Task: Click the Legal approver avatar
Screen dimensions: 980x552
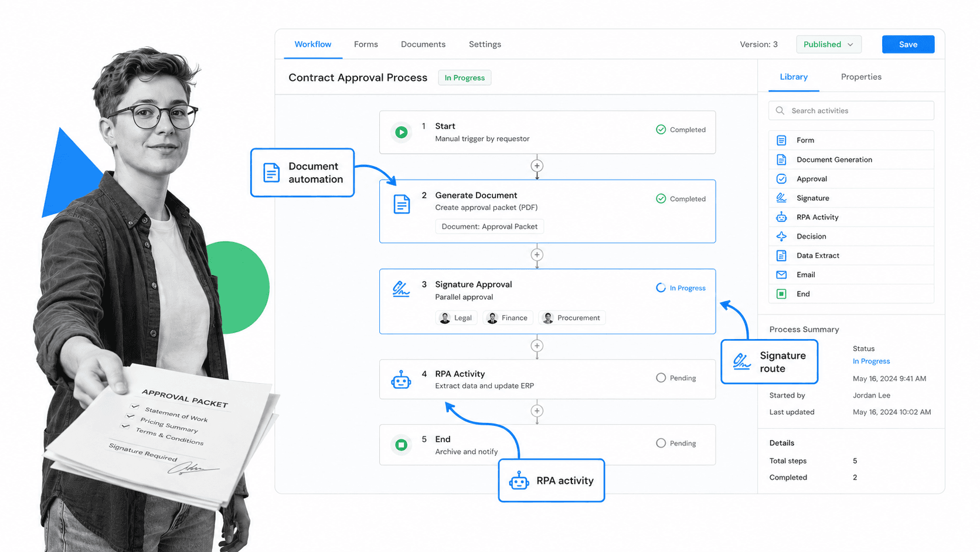Action: [x=445, y=318]
